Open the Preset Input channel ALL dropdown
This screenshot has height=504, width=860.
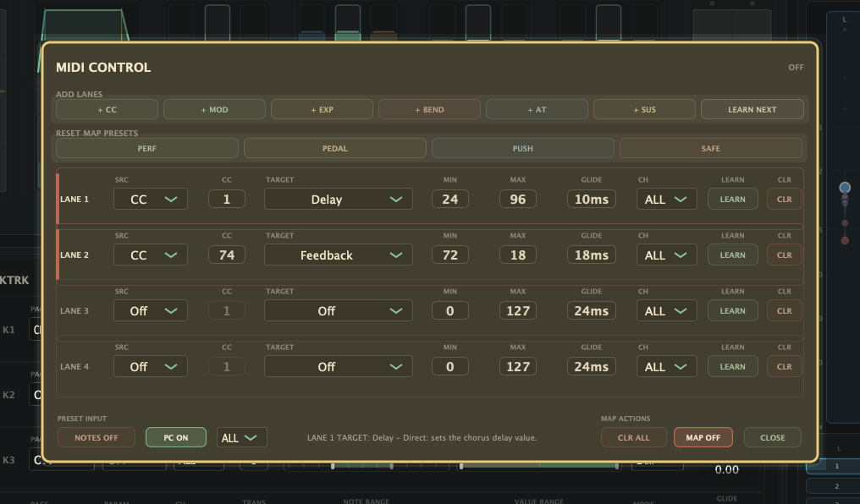pyautogui.click(x=242, y=437)
